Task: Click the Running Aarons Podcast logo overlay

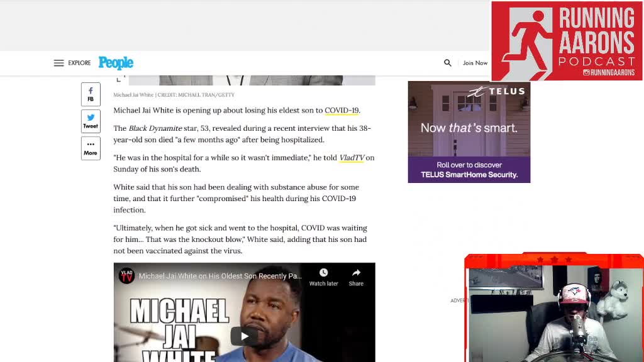Action: [567, 41]
